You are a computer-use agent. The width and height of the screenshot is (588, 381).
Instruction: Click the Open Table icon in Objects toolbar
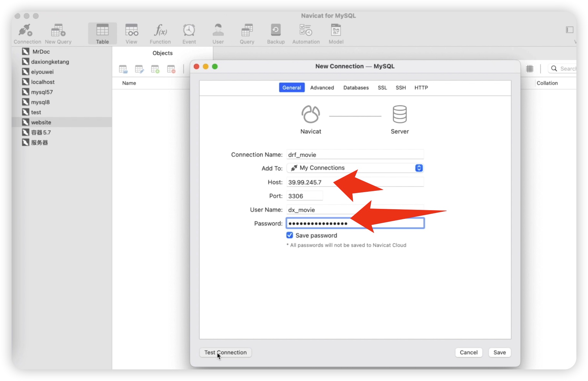coord(123,69)
